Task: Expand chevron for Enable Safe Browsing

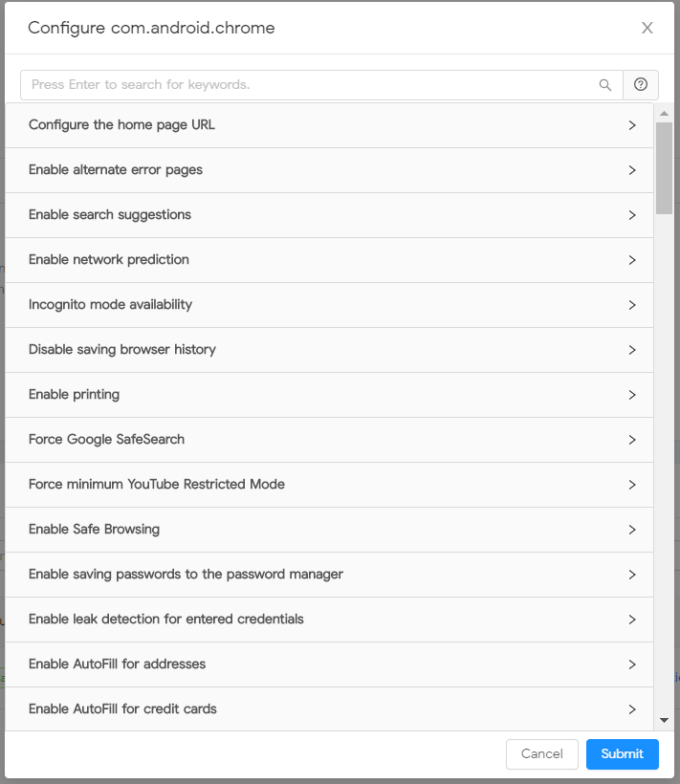Action: (632, 530)
